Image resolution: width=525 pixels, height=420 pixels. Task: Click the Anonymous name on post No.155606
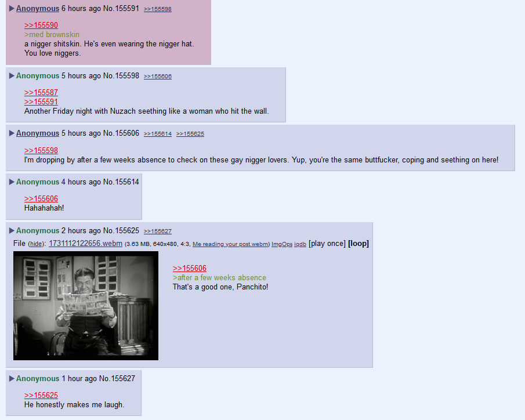(38, 133)
